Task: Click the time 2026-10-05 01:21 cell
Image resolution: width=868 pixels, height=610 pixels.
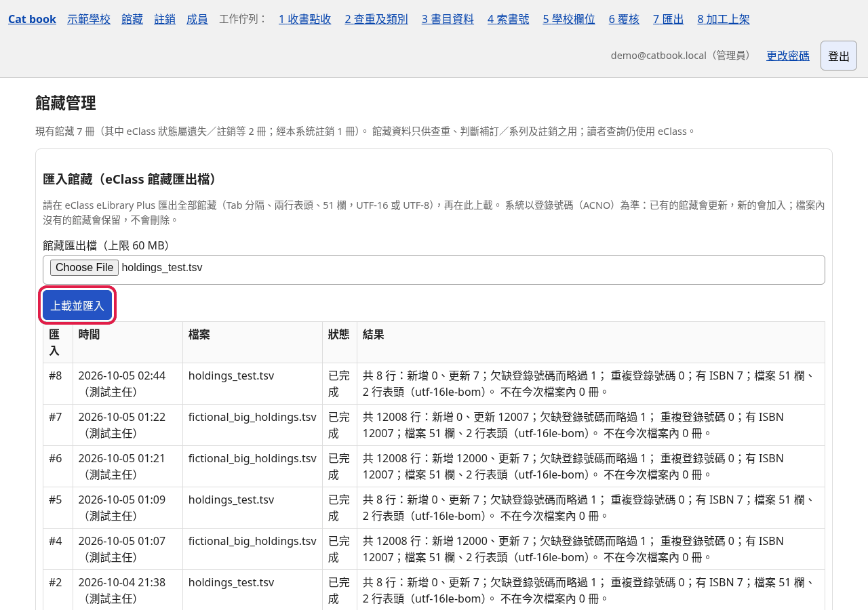Action: (x=127, y=466)
